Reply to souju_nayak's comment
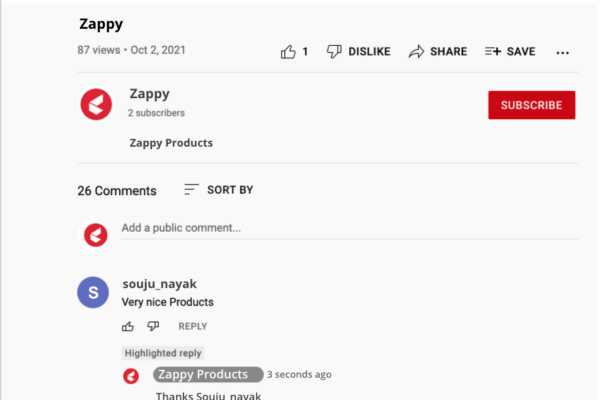The image size is (600, 400). coord(192,327)
